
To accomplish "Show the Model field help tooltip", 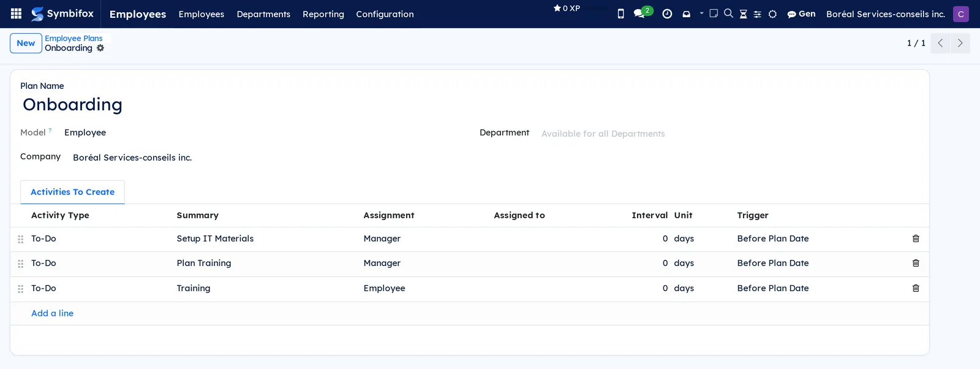I will point(50,130).
